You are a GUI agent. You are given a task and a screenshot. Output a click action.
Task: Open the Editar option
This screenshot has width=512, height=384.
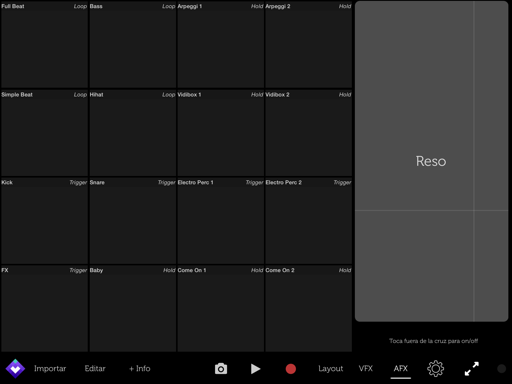(95, 369)
